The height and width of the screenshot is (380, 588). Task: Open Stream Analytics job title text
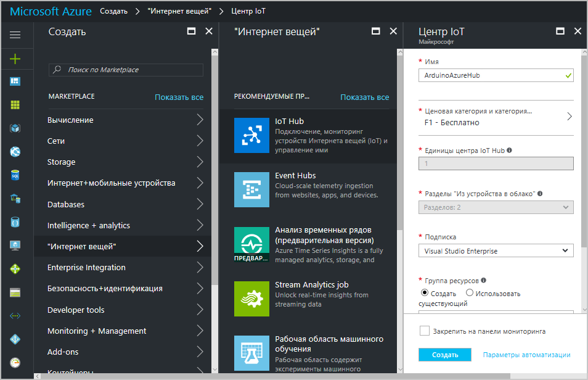tap(312, 284)
